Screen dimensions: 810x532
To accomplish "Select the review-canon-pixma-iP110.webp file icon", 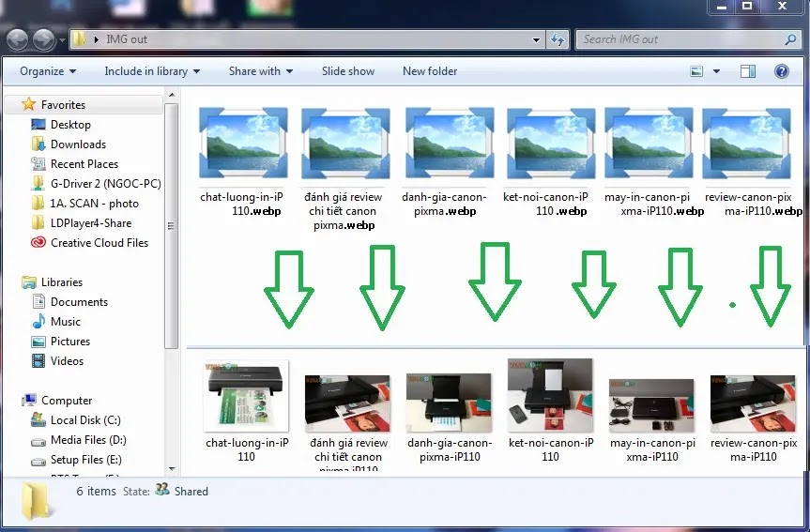I will tap(746, 143).
